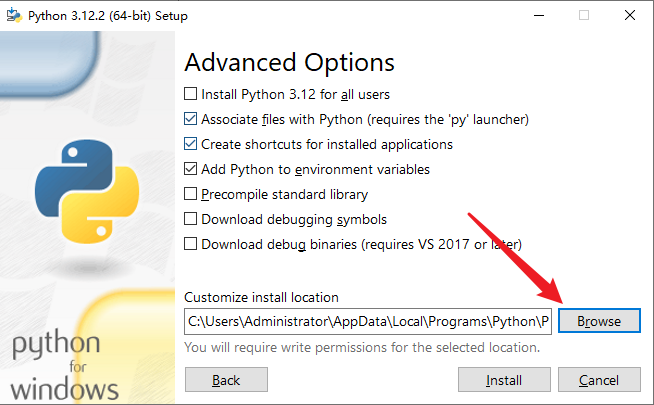Screen dimensions: 654x405
Task: Click the Python icon in the title bar
Action: click(x=13, y=16)
